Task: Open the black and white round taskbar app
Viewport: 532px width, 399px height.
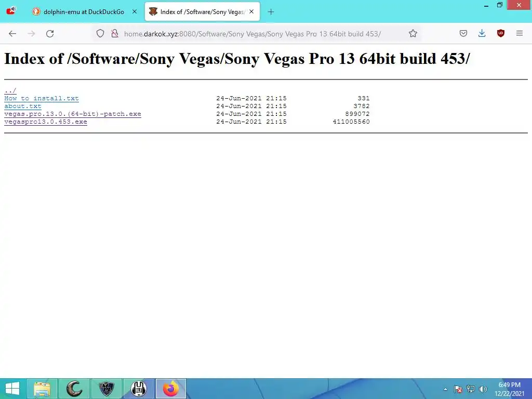Action: 138,389
